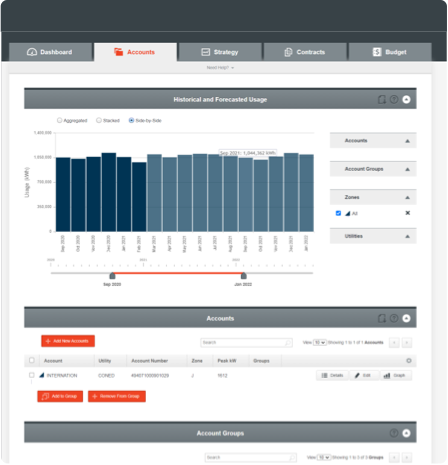Switch to the Strategy tab
Image resolution: width=448 pixels, height=465 pixels.
pyautogui.click(x=220, y=52)
